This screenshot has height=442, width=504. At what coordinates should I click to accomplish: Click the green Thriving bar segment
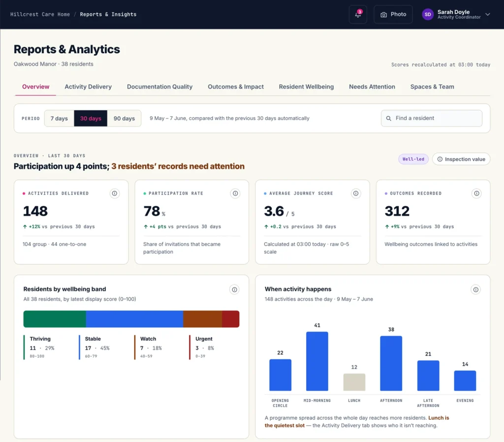pyautogui.click(x=55, y=319)
